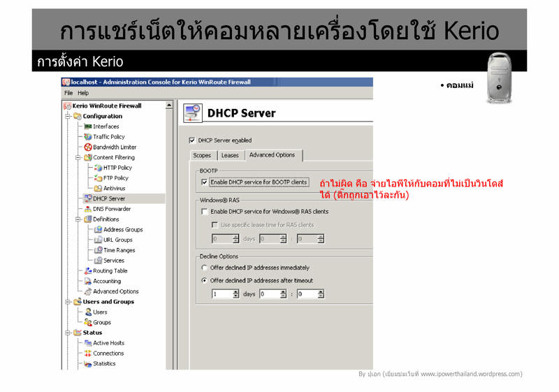559x392 pixels.
Task: Open the Connections label
Action: point(108,354)
